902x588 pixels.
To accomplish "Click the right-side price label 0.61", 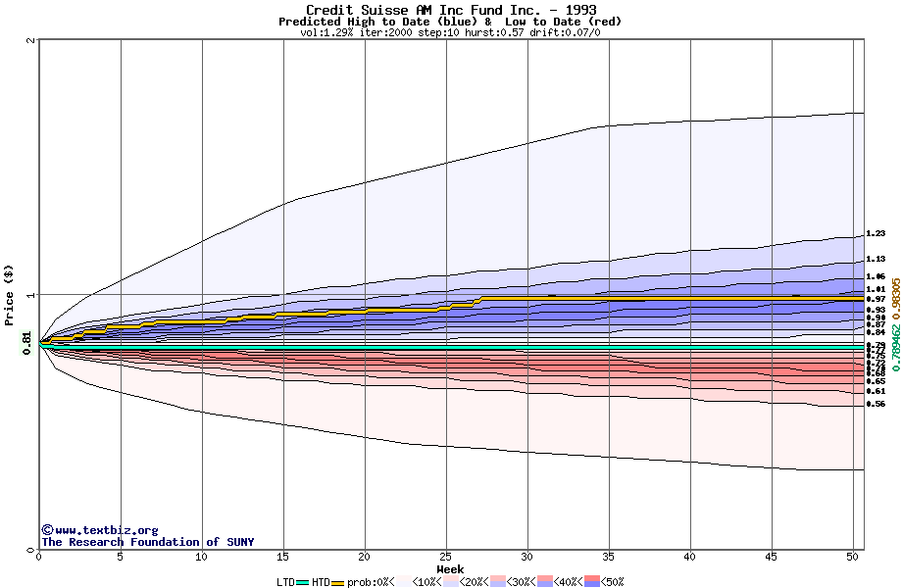I will 876,391.
